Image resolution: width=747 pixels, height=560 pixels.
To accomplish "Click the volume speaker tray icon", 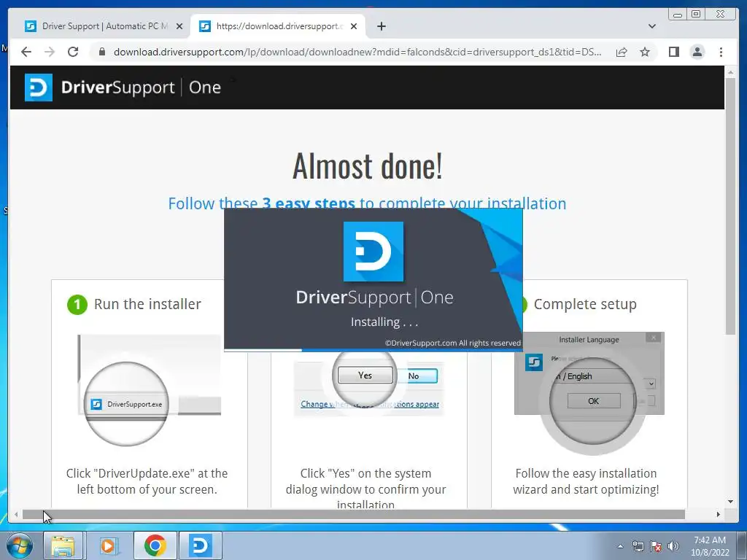I will (673, 546).
